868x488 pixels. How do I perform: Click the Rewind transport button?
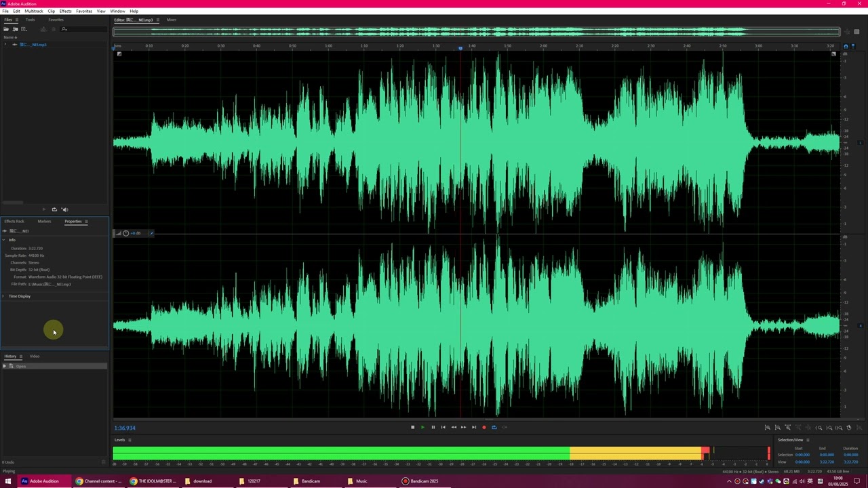pyautogui.click(x=453, y=427)
